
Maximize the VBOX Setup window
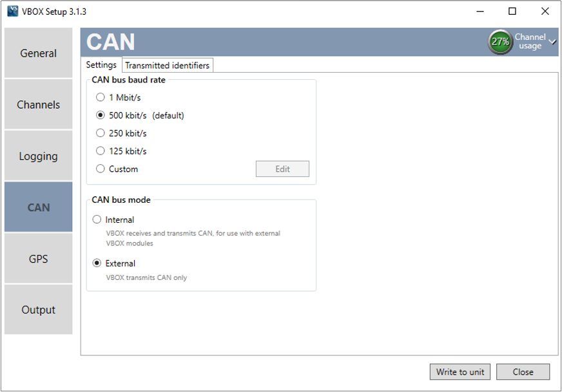(512, 12)
